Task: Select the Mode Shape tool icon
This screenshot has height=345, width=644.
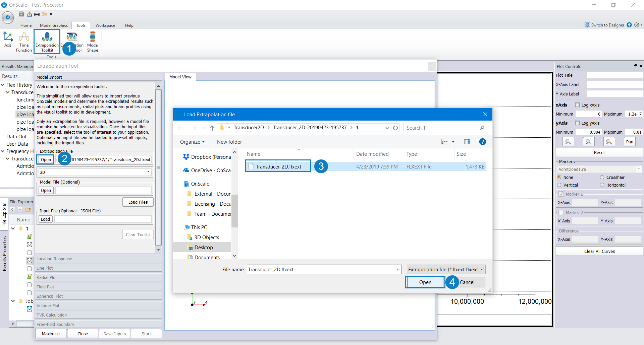Action: 93,42
